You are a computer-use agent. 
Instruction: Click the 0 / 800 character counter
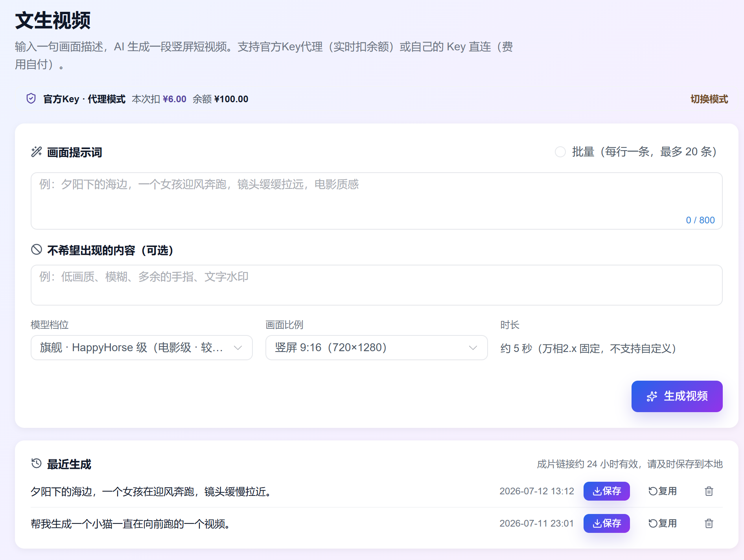[x=700, y=220]
